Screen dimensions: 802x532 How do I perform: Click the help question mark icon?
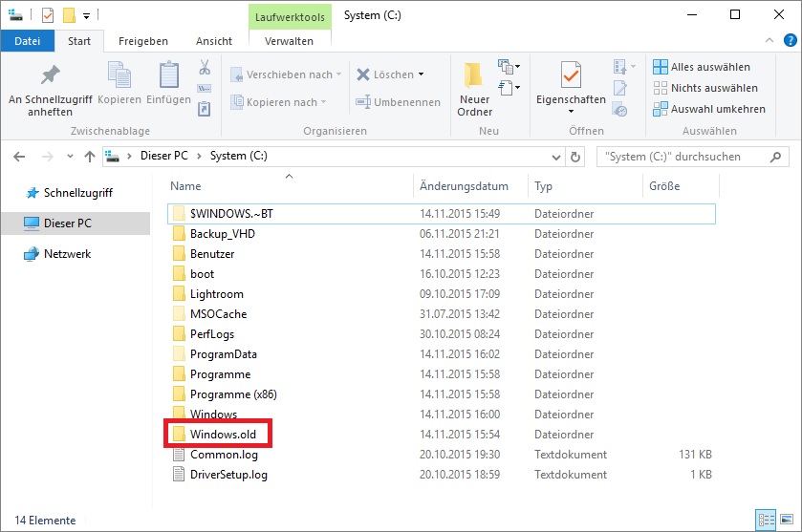[791, 40]
